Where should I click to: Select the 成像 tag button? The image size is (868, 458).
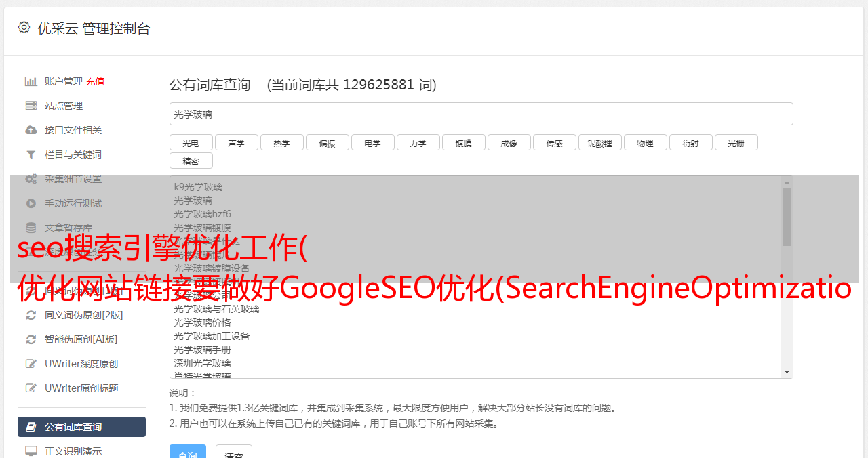click(x=509, y=143)
